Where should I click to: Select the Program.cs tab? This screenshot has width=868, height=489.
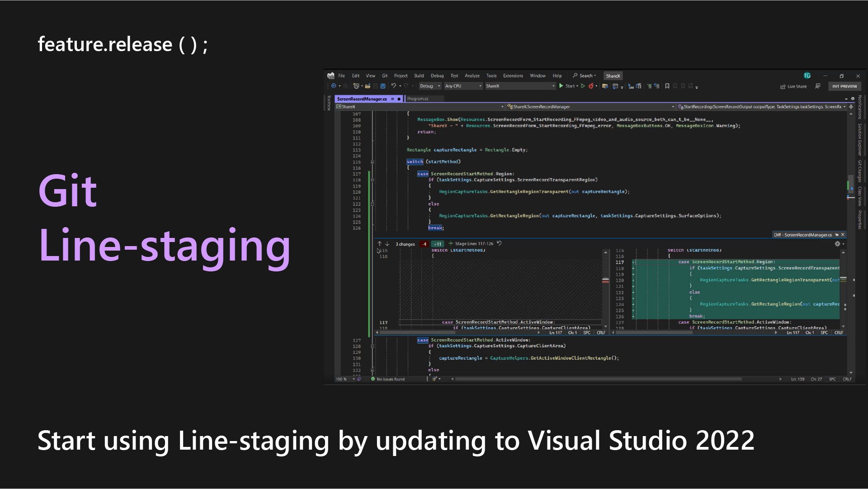tap(417, 99)
